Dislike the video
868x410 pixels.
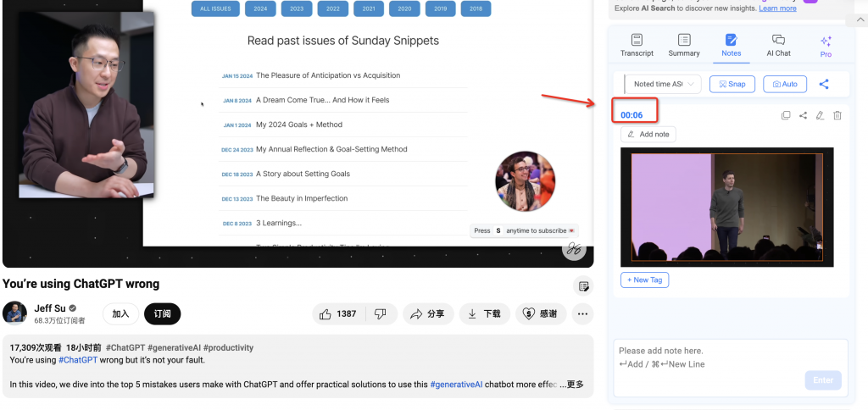click(381, 313)
